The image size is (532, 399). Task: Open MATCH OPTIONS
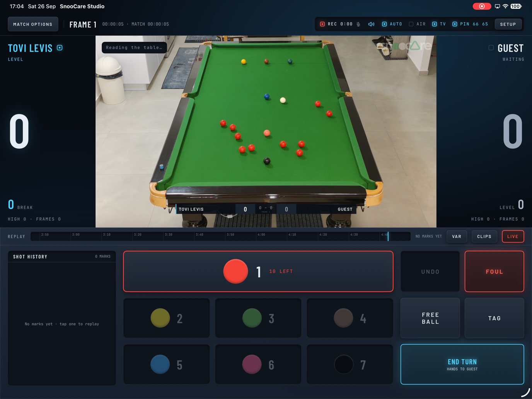tap(33, 24)
